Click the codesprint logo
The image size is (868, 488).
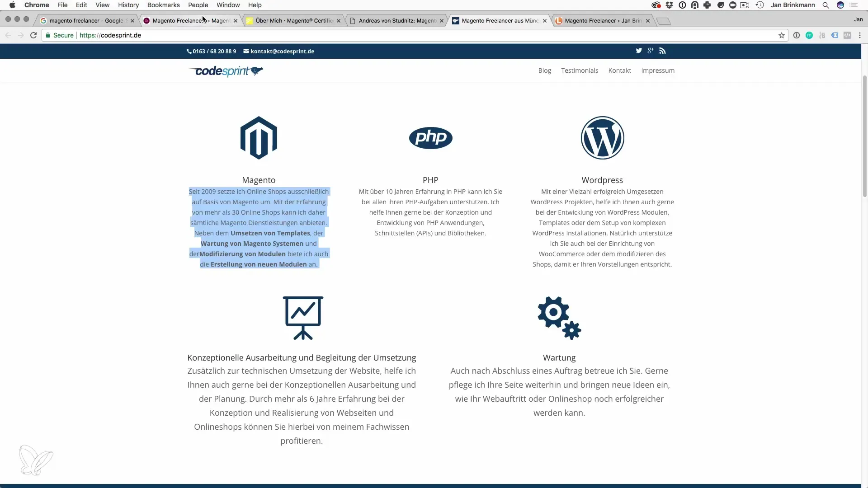click(226, 71)
